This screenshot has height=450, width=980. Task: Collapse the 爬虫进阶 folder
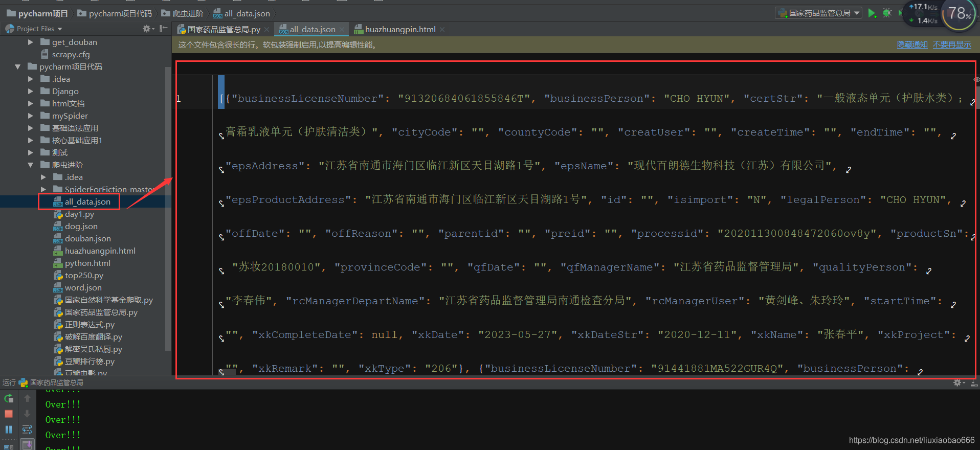(x=31, y=165)
